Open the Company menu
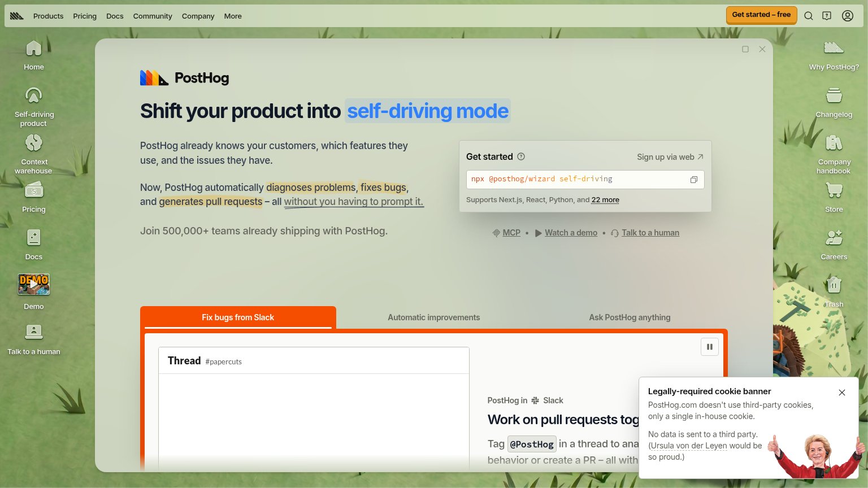This screenshot has width=868, height=488. point(198,16)
